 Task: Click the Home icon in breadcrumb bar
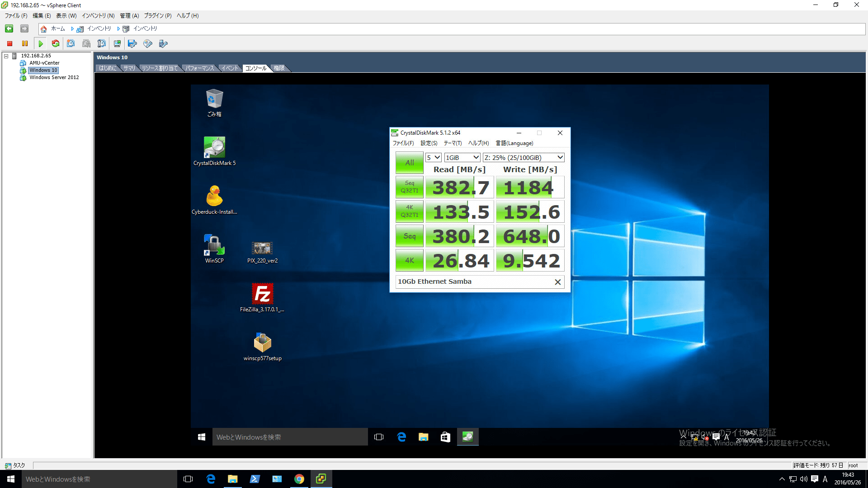point(44,29)
